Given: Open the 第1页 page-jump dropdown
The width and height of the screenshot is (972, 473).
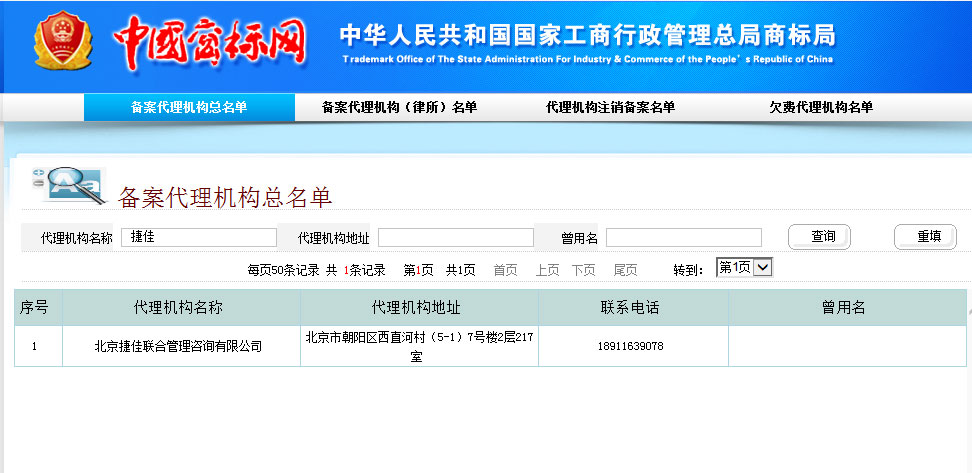Looking at the screenshot, I should click(744, 268).
